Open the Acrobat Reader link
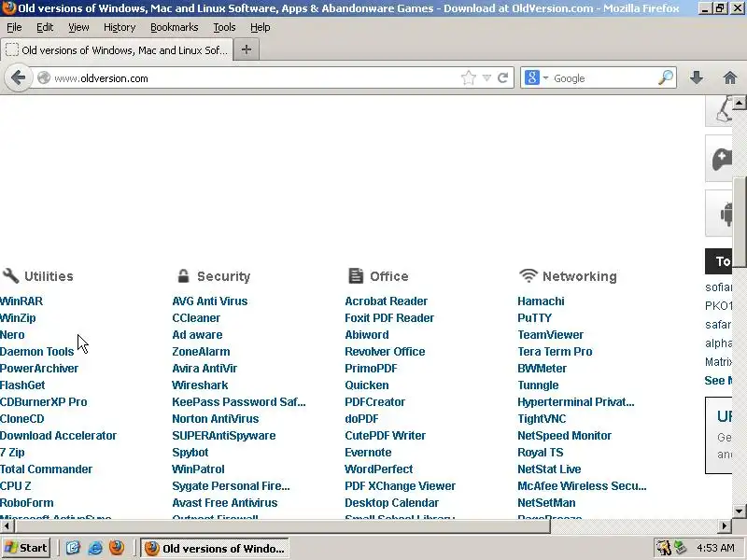747x560 pixels. 387,301
